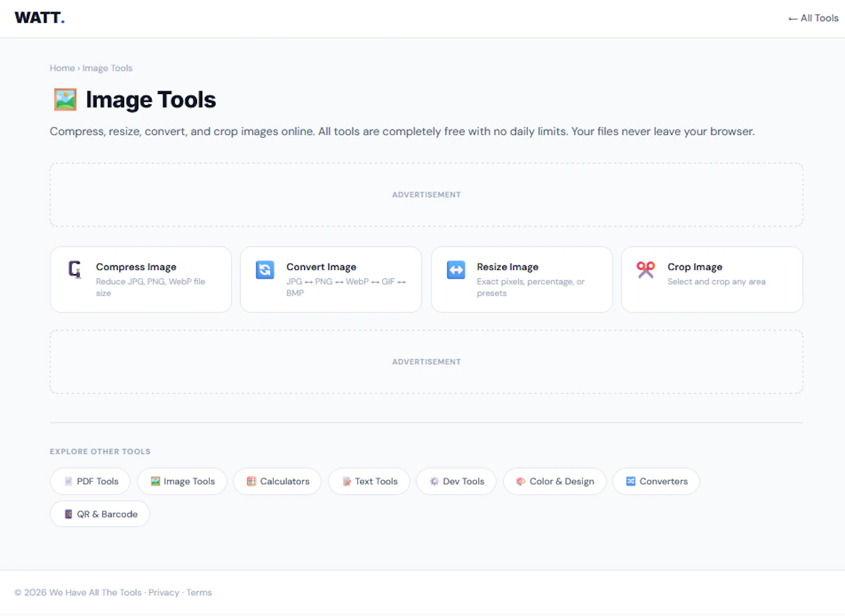Open the Resize Image tool card
Viewport: 845px width, 616px height.
[x=522, y=279]
